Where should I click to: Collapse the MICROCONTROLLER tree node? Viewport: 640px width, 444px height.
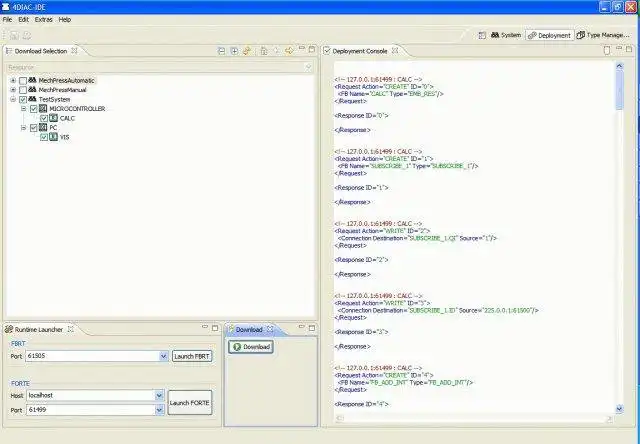click(x=24, y=109)
